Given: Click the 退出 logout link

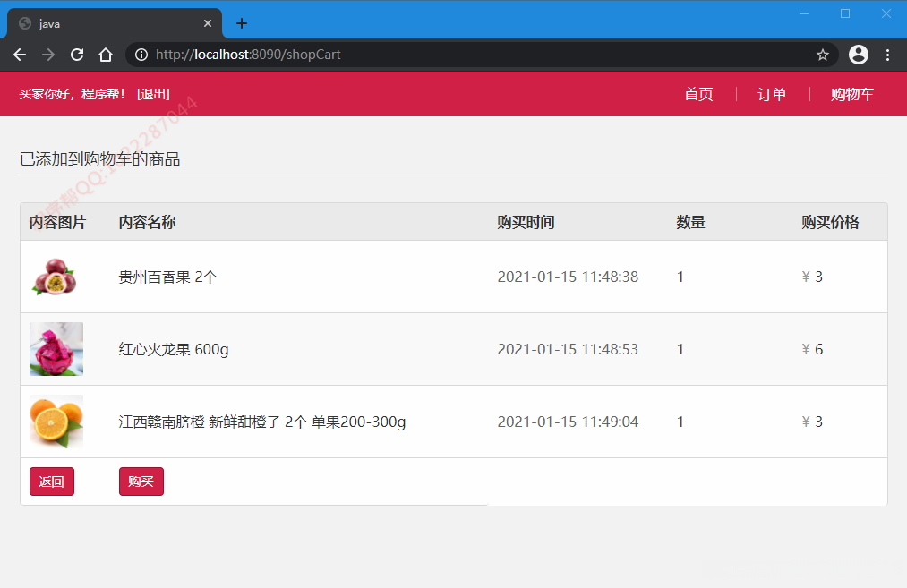Looking at the screenshot, I should point(153,94).
